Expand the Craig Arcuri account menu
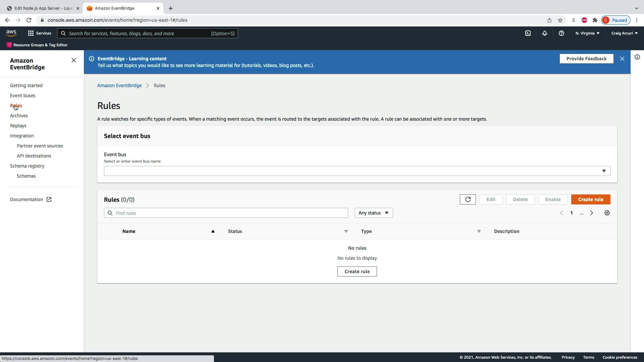Screen dimensions: 644x362 click(624, 33)
